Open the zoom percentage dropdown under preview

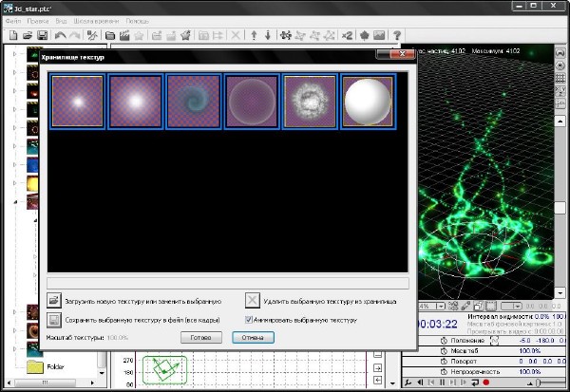click(439, 306)
